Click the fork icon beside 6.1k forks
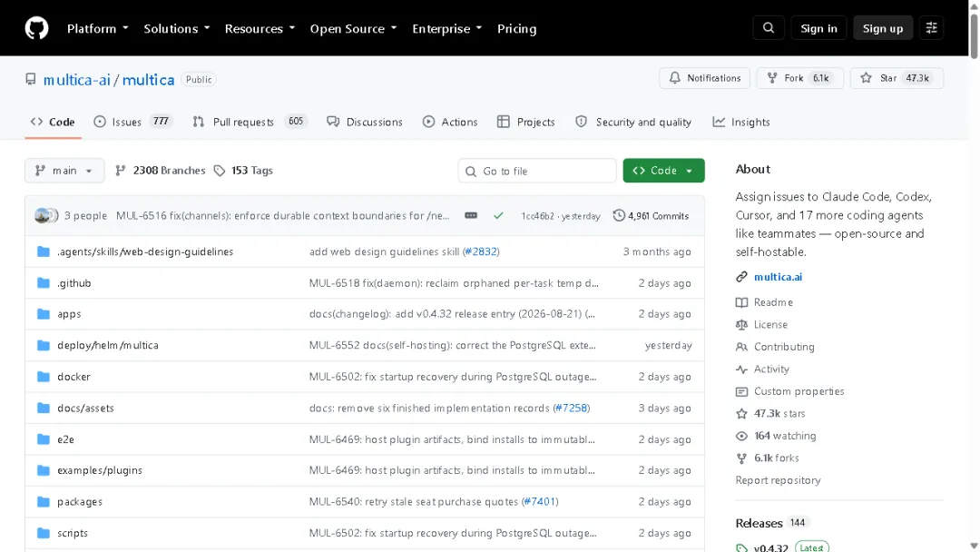Viewport: 980px width, 552px height. [741, 458]
